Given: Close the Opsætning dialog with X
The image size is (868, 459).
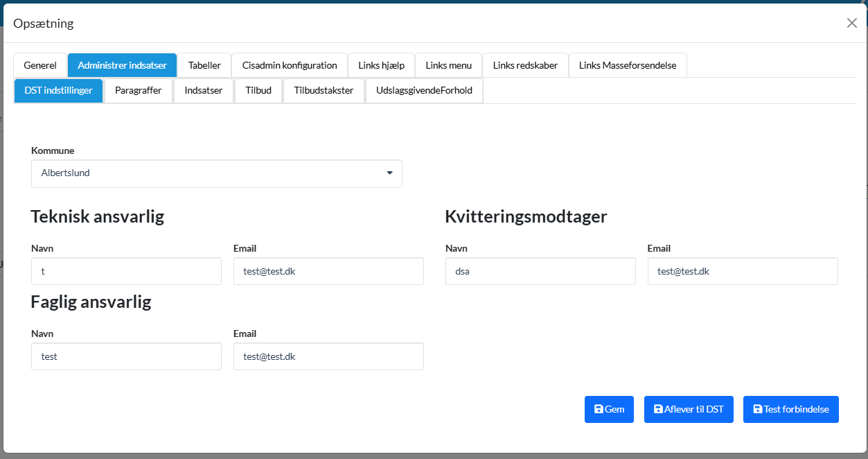Looking at the screenshot, I should click(851, 23).
